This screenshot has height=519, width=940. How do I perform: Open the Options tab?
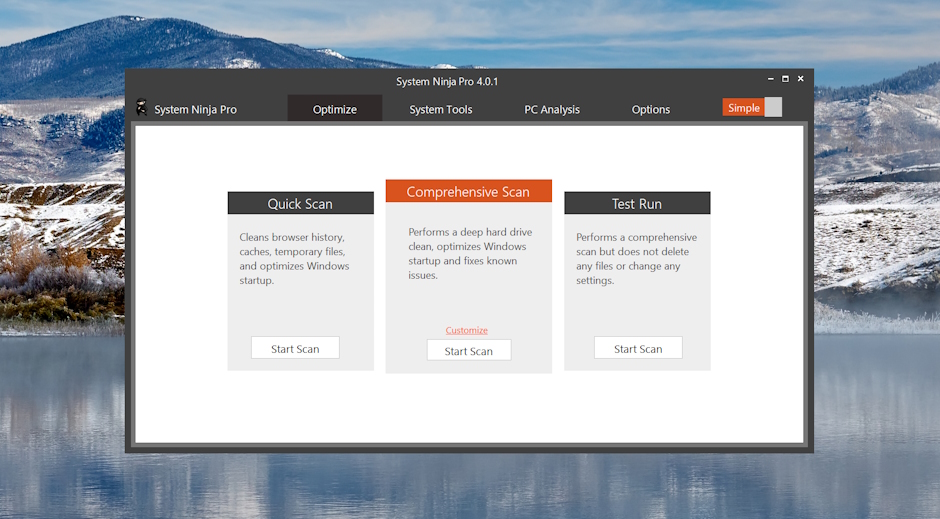pos(650,109)
